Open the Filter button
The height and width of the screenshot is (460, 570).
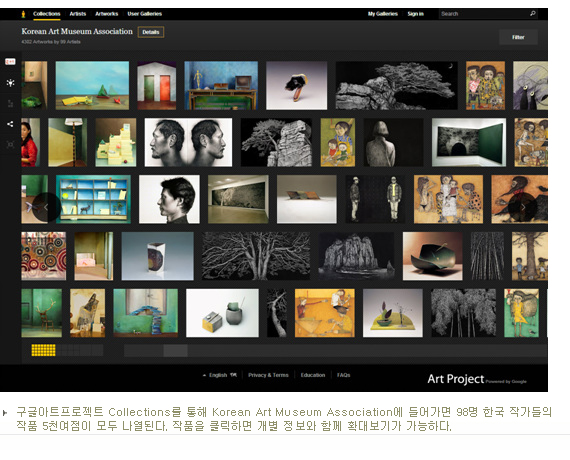[518, 37]
